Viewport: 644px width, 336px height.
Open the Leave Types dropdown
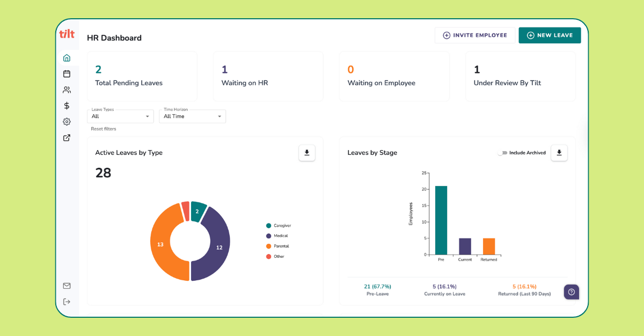coord(120,116)
